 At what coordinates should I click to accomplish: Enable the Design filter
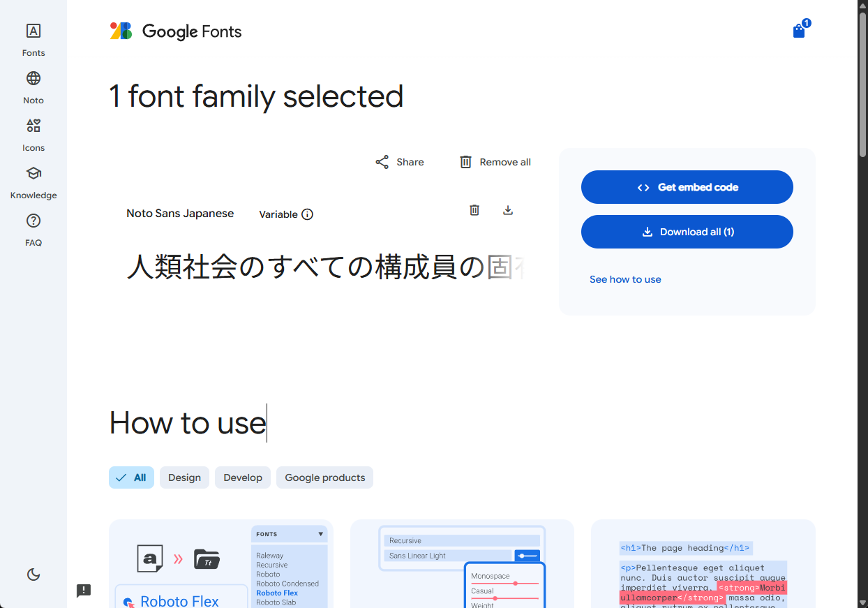tap(184, 477)
